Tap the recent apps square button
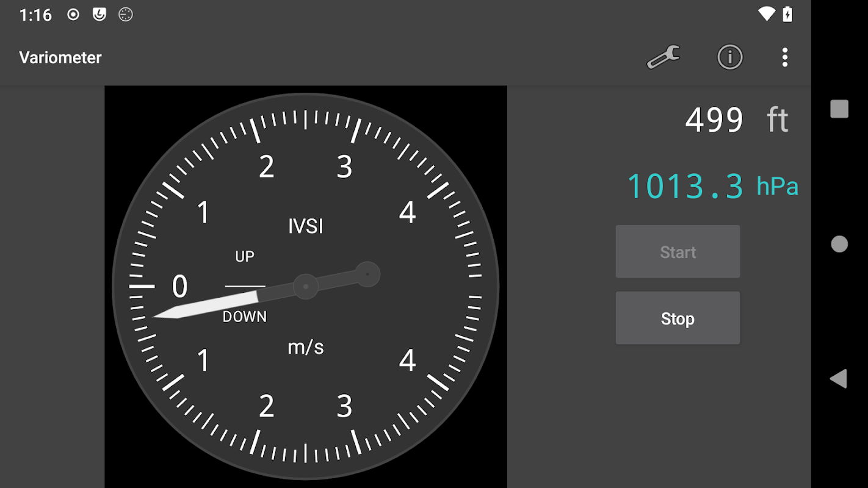 click(839, 109)
